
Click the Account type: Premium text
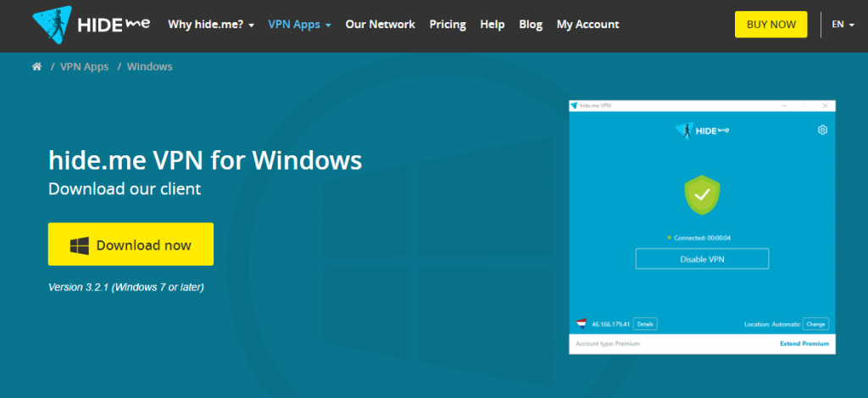pos(608,344)
